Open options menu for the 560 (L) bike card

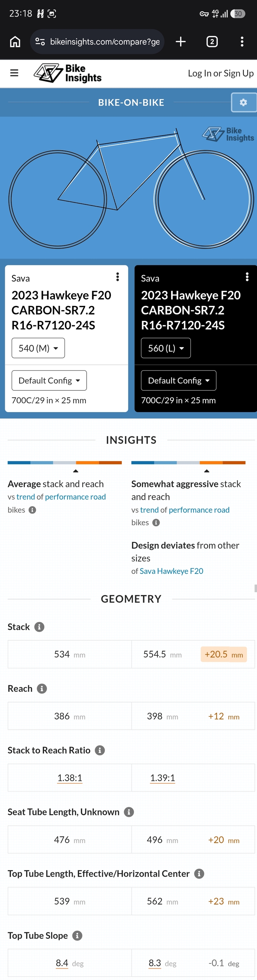[x=247, y=276]
